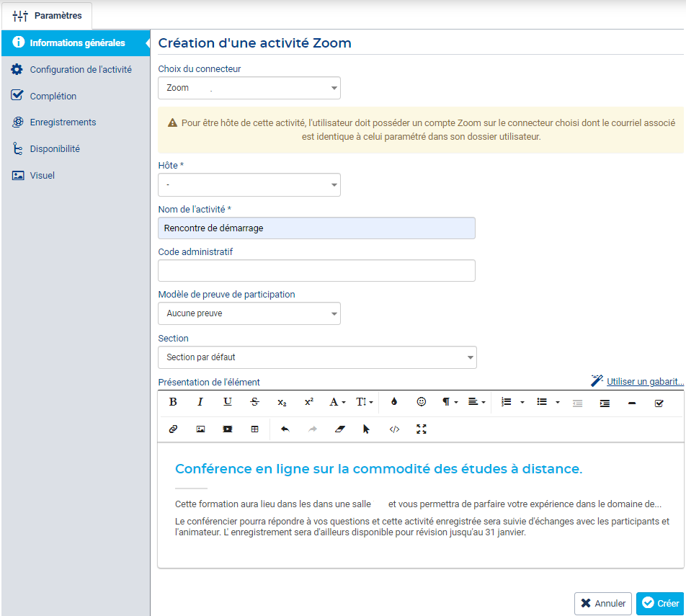Click the conference heading in editor
The width and height of the screenshot is (686, 616).
click(378, 469)
